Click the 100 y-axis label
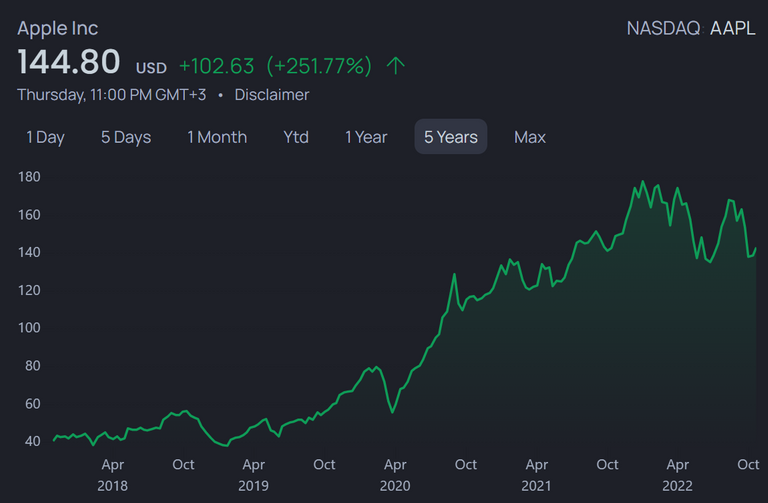This screenshot has height=503, width=768. tap(29, 328)
